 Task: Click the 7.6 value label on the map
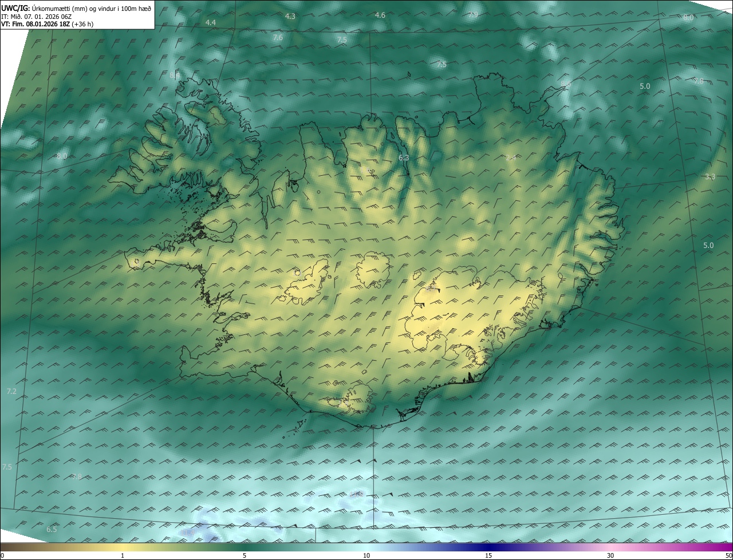click(x=278, y=38)
